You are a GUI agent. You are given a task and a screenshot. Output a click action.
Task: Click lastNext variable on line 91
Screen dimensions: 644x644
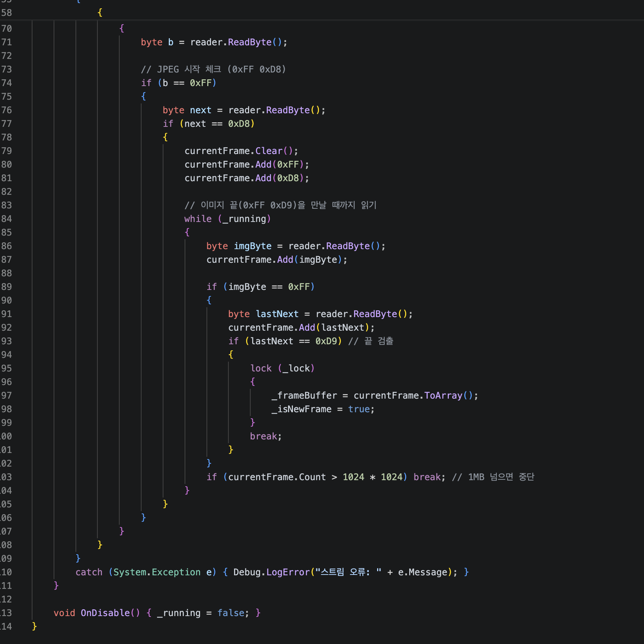click(277, 314)
